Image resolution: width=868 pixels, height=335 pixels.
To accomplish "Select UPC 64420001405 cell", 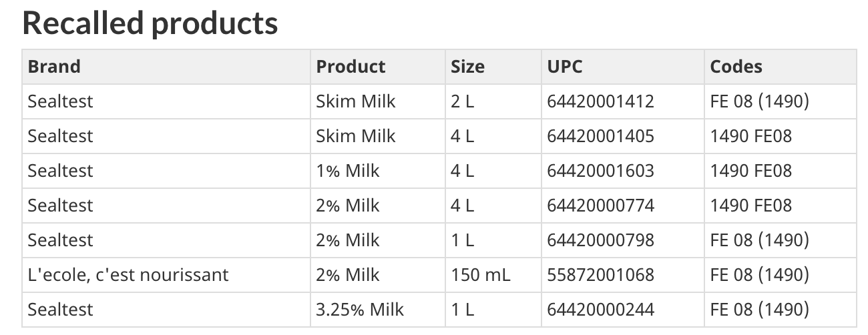I will coord(623,136).
